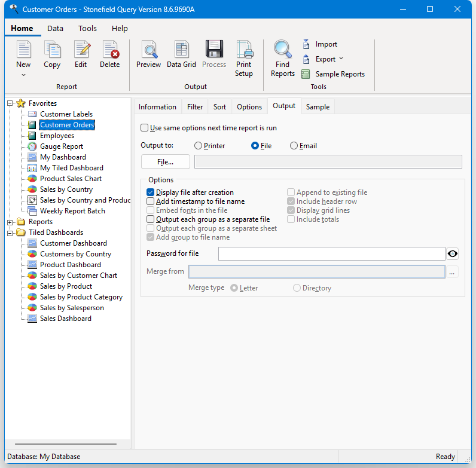
Task: Click the Delete report icon
Action: click(111, 49)
